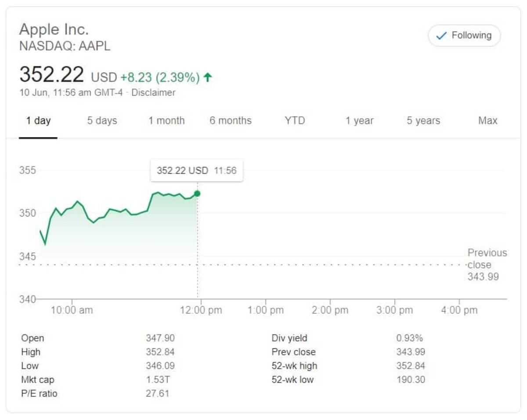
Task: View the 1 year performance chart
Action: 359,121
